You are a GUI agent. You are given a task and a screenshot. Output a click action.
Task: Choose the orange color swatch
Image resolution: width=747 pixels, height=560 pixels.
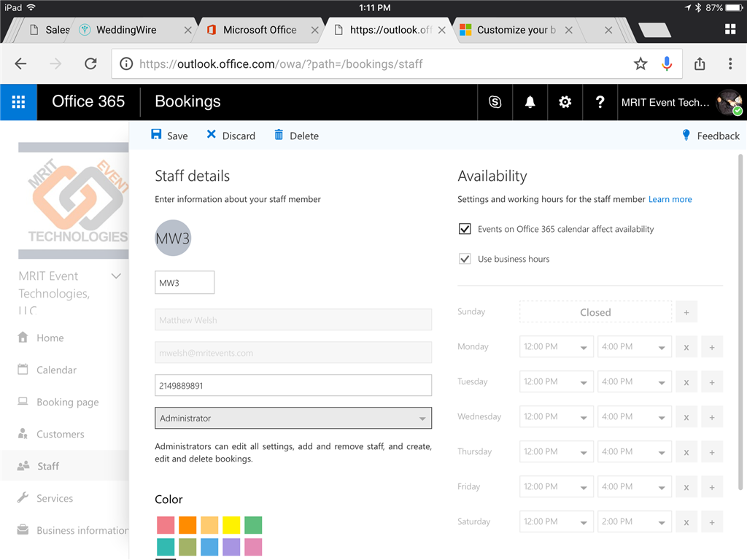coord(187,525)
